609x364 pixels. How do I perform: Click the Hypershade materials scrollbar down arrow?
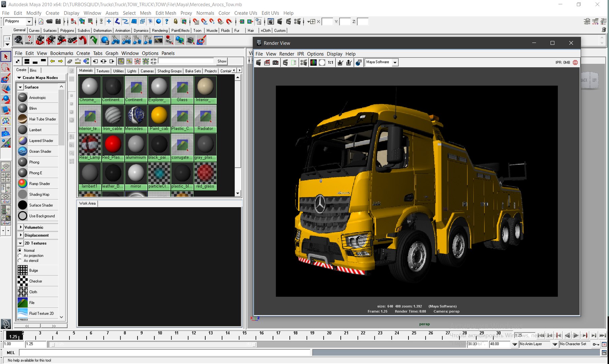(x=238, y=193)
